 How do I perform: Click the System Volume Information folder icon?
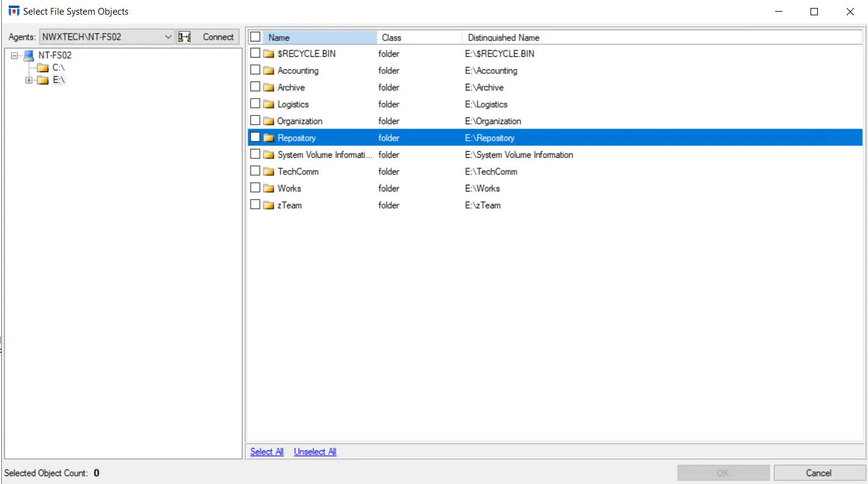pos(268,155)
